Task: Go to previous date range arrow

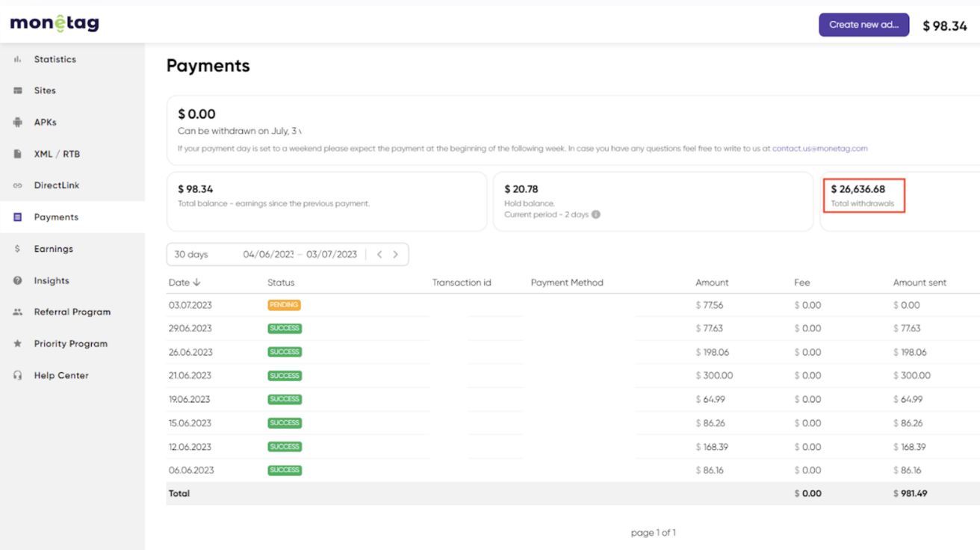Action: pos(379,255)
